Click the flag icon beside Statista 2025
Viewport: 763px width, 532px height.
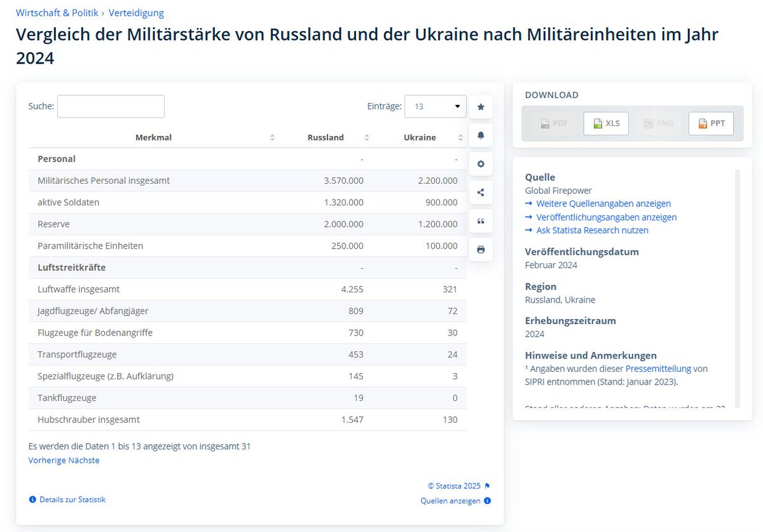pyautogui.click(x=487, y=486)
